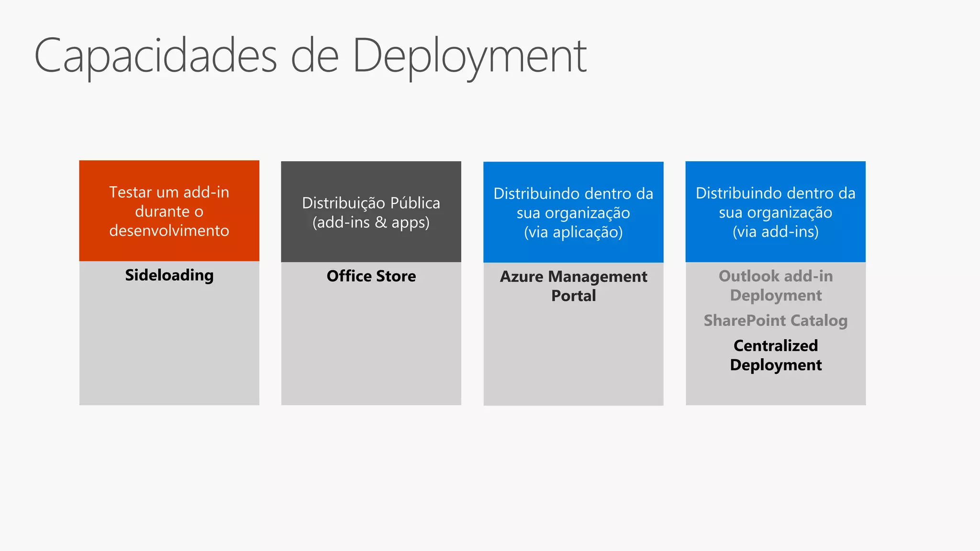The height and width of the screenshot is (551, 980).
Task: Click the orange 'Testar um add-in' tile
Action: [x=169, y=211]
